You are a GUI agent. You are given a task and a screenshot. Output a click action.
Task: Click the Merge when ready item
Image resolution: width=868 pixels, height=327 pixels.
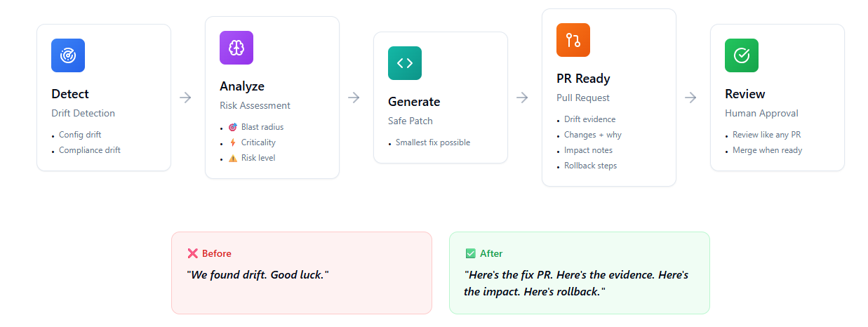click(767, 150)
